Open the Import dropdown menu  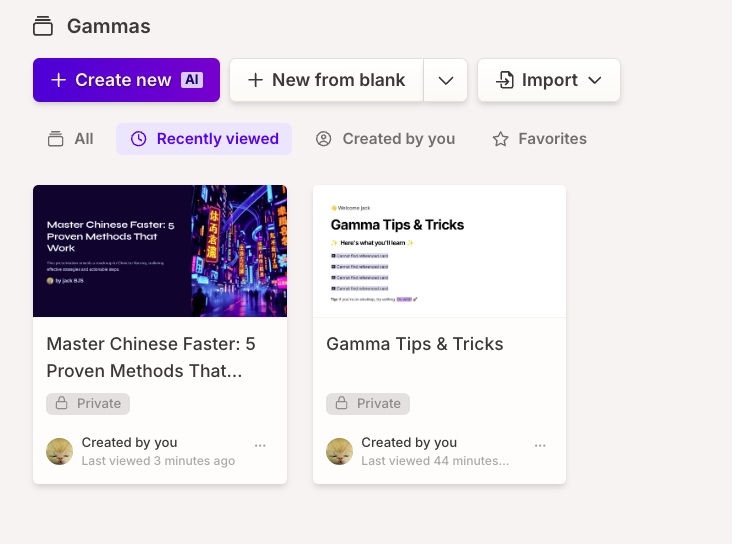[x=549, y=80]
